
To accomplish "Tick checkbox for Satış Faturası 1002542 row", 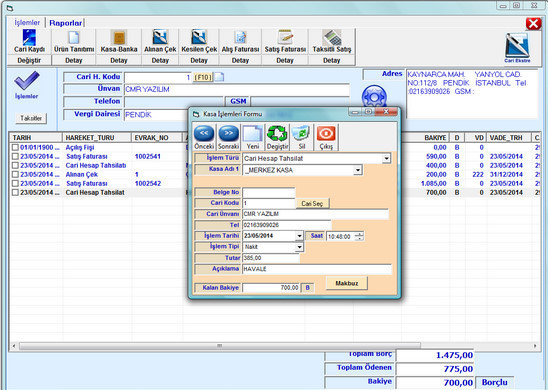I will tap(15, 183).
